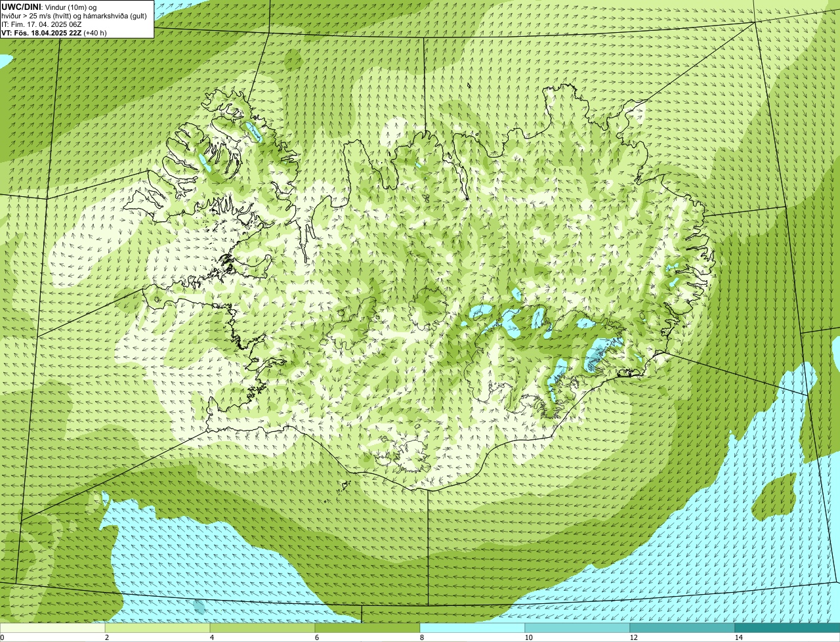Click the "(+40 h)" forecast offset text
840x642 pixels.
pos(95,33)
